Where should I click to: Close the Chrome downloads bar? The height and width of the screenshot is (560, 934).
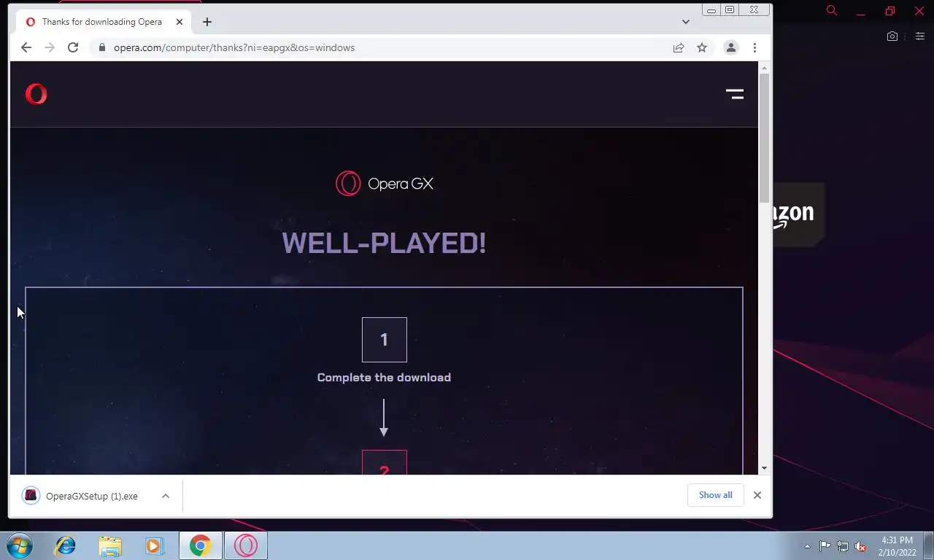point(757,495)
